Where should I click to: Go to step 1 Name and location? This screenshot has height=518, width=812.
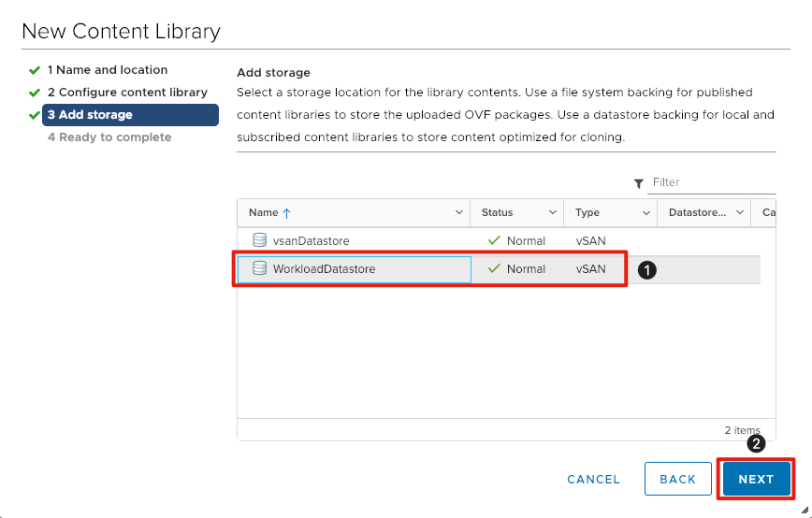coord(108,70)
